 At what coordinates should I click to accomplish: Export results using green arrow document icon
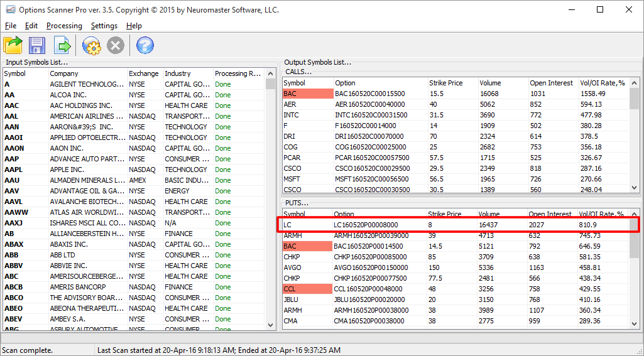point(62,45)
